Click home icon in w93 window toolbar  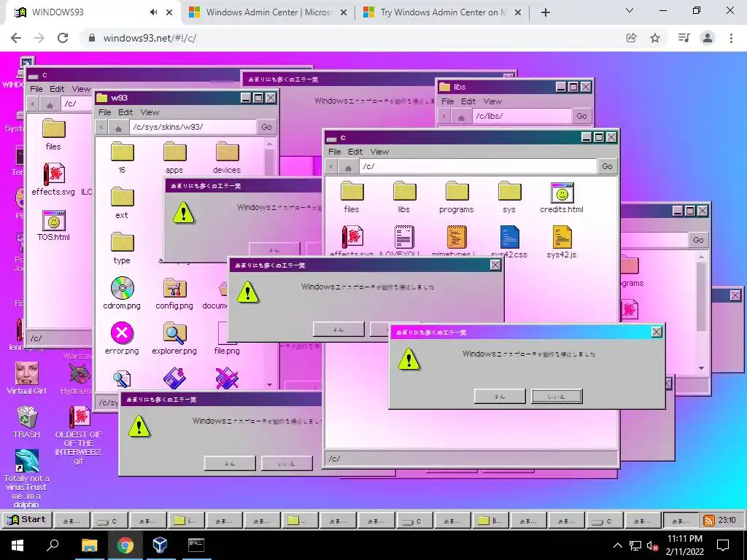point(119,128)
